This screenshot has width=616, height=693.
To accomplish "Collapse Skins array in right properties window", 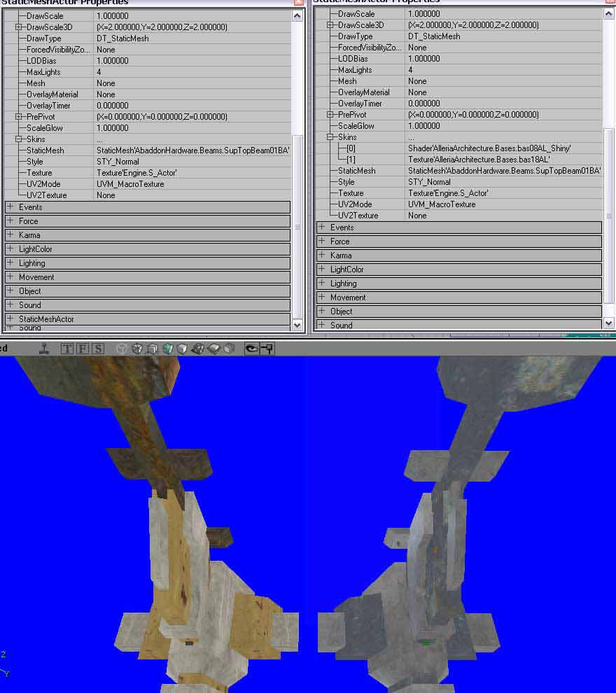I will coord(330,137).
